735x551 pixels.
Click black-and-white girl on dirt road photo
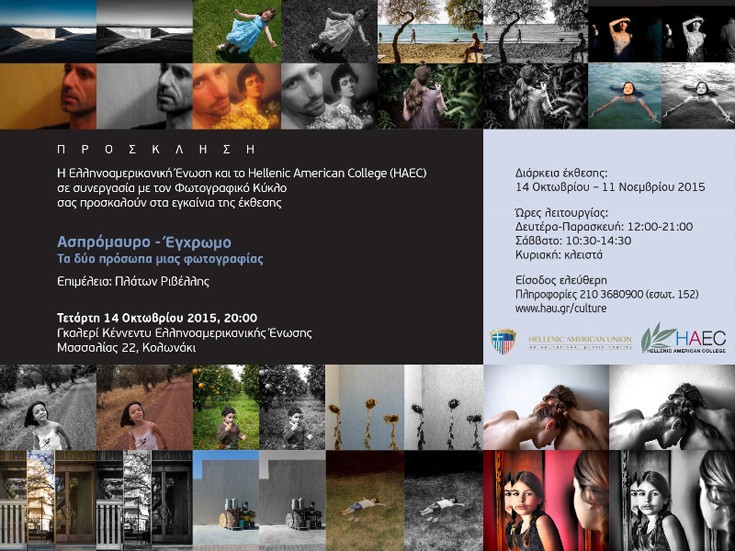48,407
